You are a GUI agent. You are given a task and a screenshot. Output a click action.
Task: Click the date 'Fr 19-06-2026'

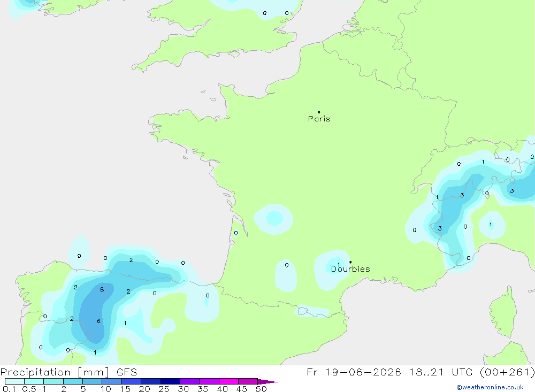(354, 372)
